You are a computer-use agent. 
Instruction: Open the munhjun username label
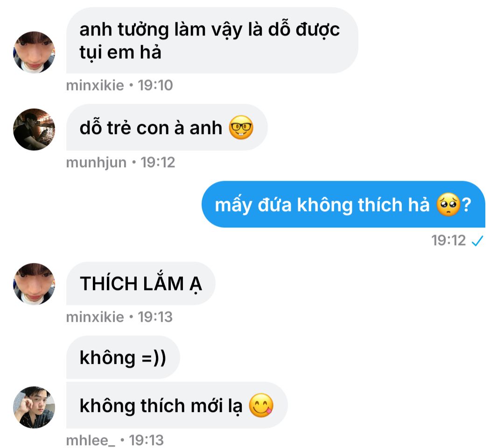[96, 163]
